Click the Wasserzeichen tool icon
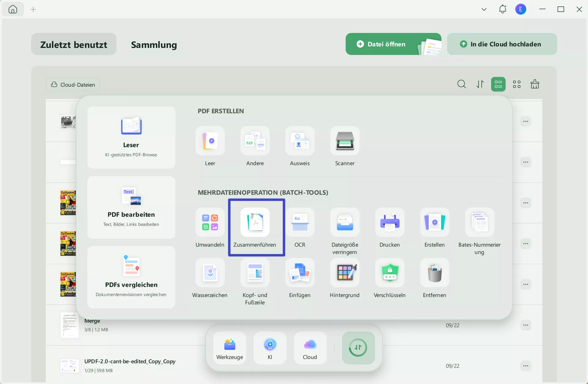588x384 pixels. pos(210,273)
